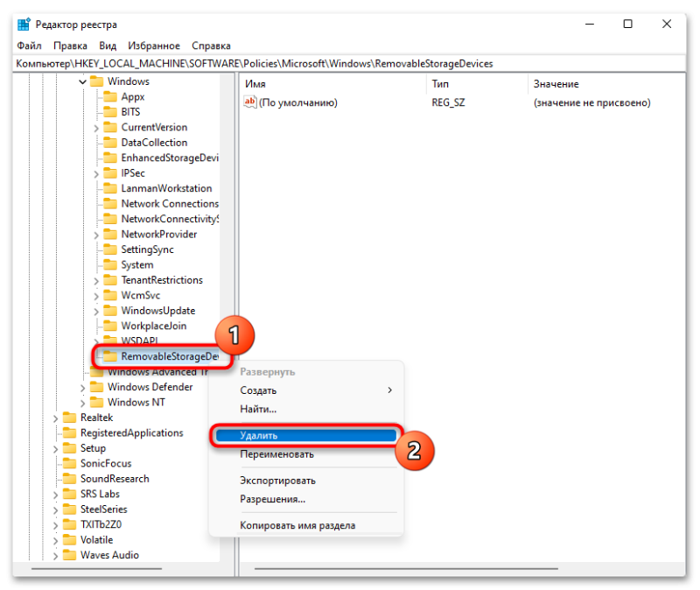Choose Переименовать in the context menu
Viewport: 700px width, 590px height.
pos(306,454)
